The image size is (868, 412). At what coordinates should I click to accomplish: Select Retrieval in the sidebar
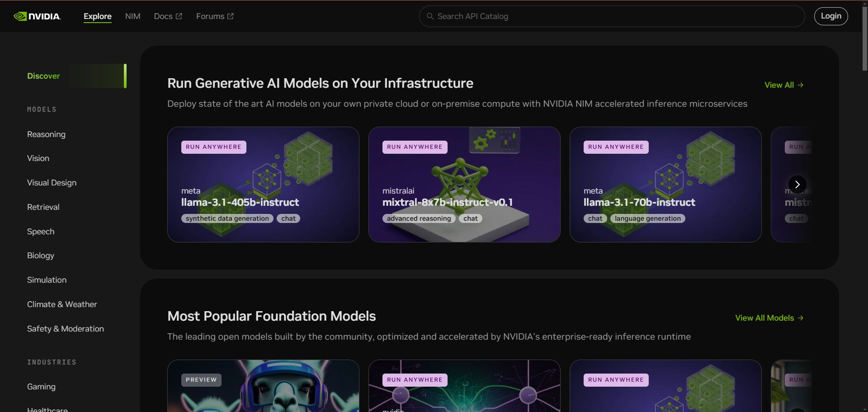coord(43,207)
